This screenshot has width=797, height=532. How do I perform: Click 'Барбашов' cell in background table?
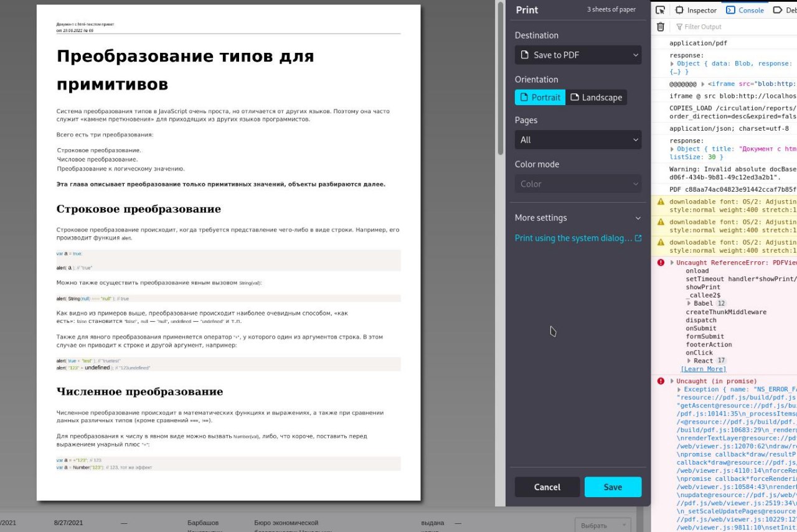click(204, 523)
